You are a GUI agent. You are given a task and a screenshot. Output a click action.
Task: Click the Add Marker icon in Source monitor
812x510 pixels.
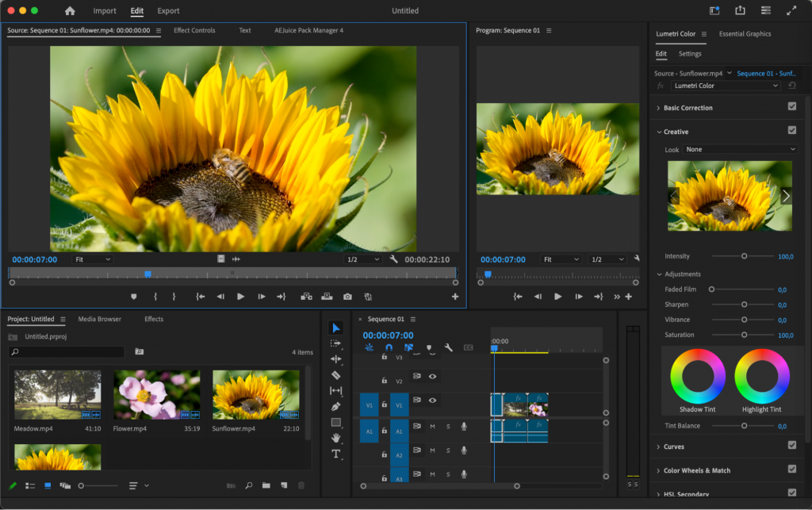[133, 296]
